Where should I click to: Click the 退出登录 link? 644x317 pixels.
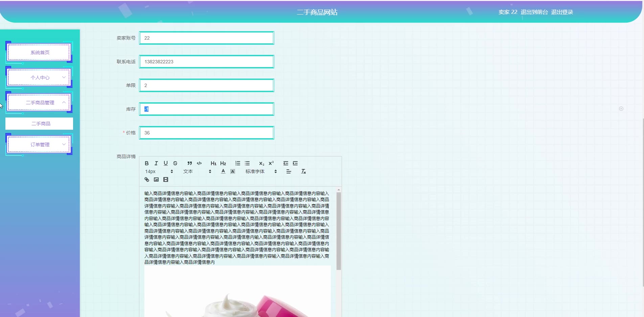click(x=562, y=12)
